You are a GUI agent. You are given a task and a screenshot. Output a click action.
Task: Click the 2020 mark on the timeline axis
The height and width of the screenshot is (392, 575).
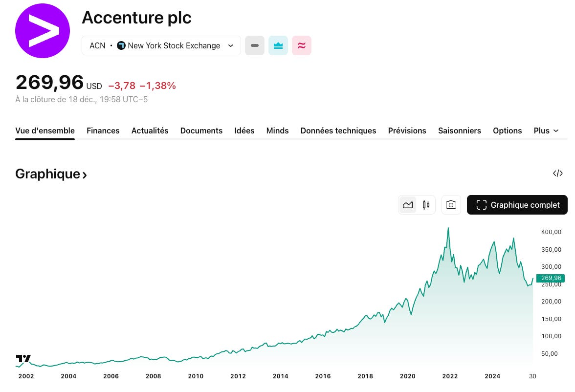pyautogui.click(x=407, y=376)
